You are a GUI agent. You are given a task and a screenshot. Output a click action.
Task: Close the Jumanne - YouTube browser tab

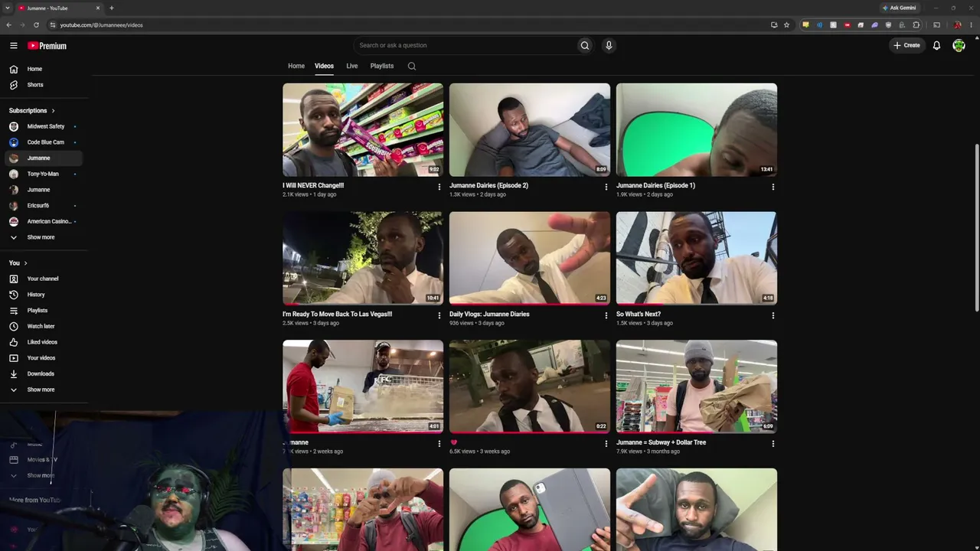pyautogui.click(x=97, y=8)
